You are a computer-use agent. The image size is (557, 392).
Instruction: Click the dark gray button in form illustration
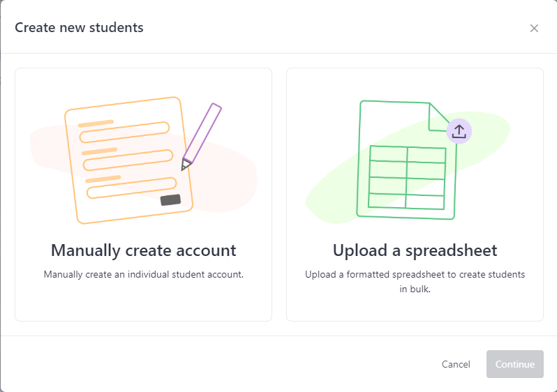pyautogui.click(x=170, y=200)
